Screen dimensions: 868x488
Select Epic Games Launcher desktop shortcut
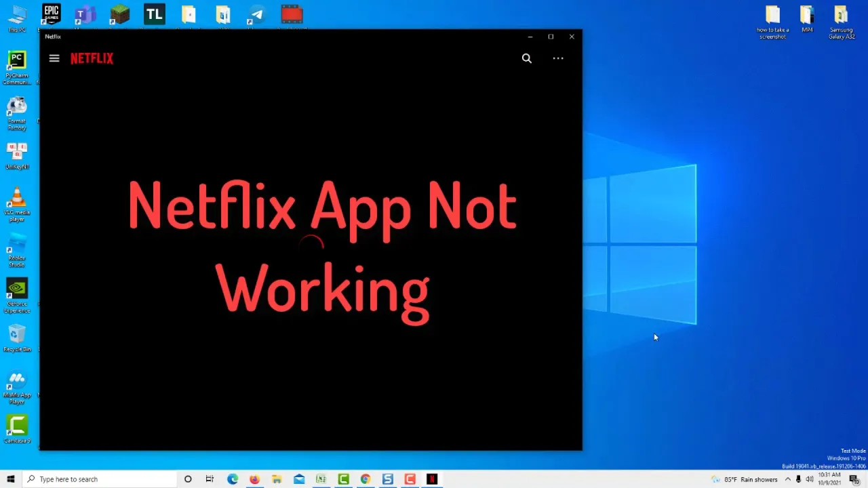pos(51,15)
